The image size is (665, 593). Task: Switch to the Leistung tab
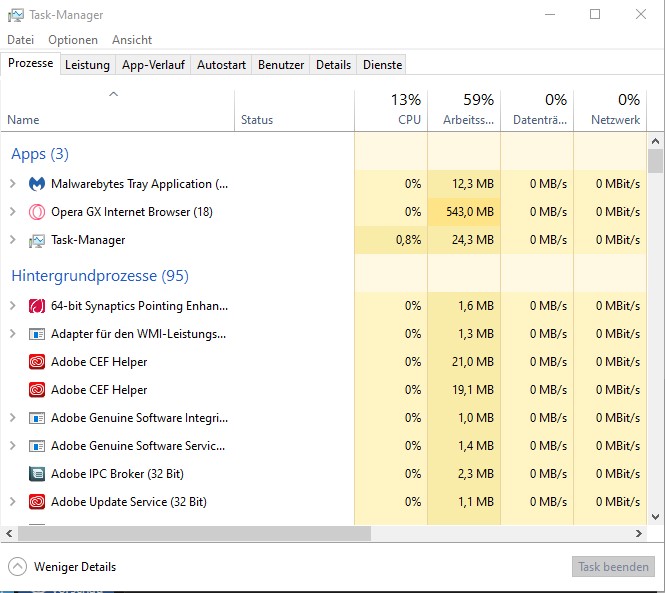point(87,65)
